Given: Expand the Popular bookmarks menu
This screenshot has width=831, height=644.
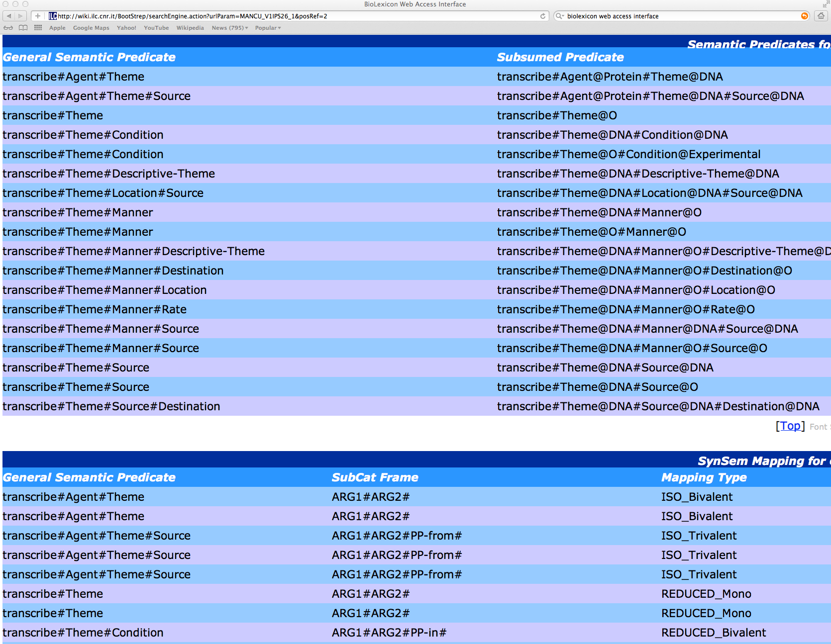Looking at the screenshot, I should pyautogui.click(x=268, y=28).
